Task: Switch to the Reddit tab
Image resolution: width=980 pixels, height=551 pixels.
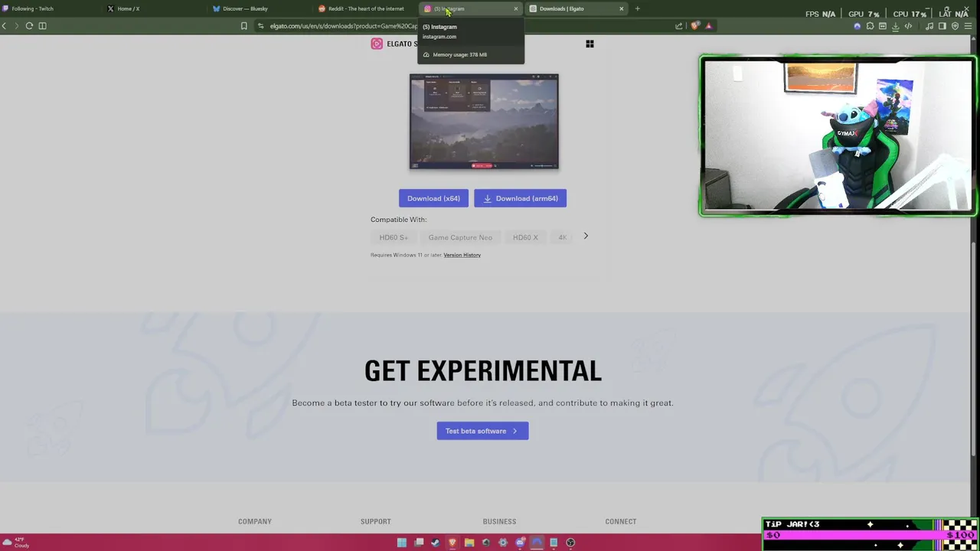Action: (x=367, y=8)
